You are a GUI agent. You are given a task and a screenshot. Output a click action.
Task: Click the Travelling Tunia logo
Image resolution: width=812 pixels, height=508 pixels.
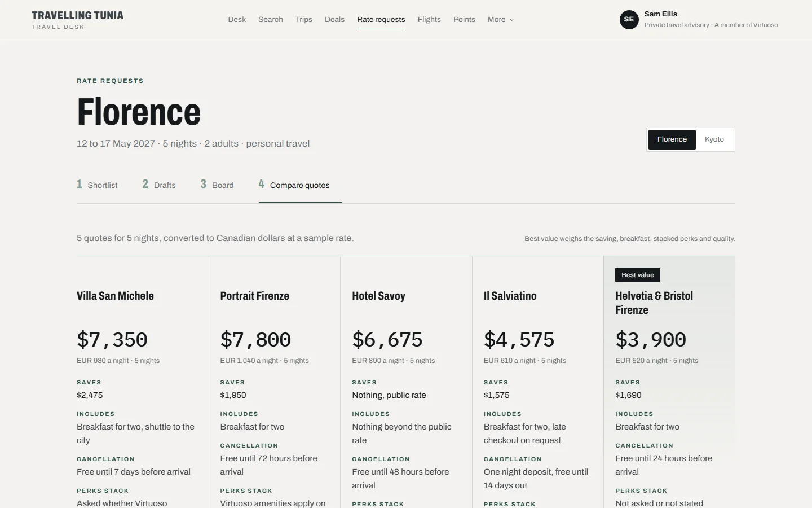pos(77,20)
